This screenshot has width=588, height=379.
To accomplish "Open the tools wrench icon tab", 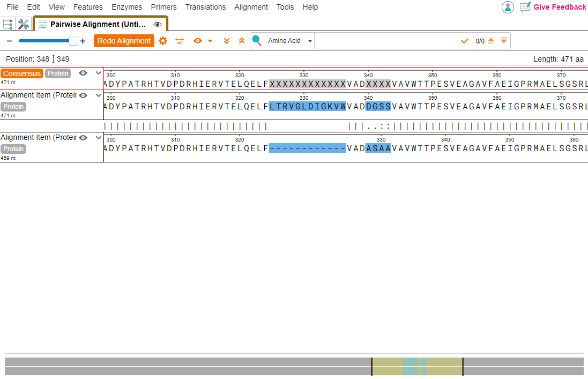I will click(x=23, y=24).
